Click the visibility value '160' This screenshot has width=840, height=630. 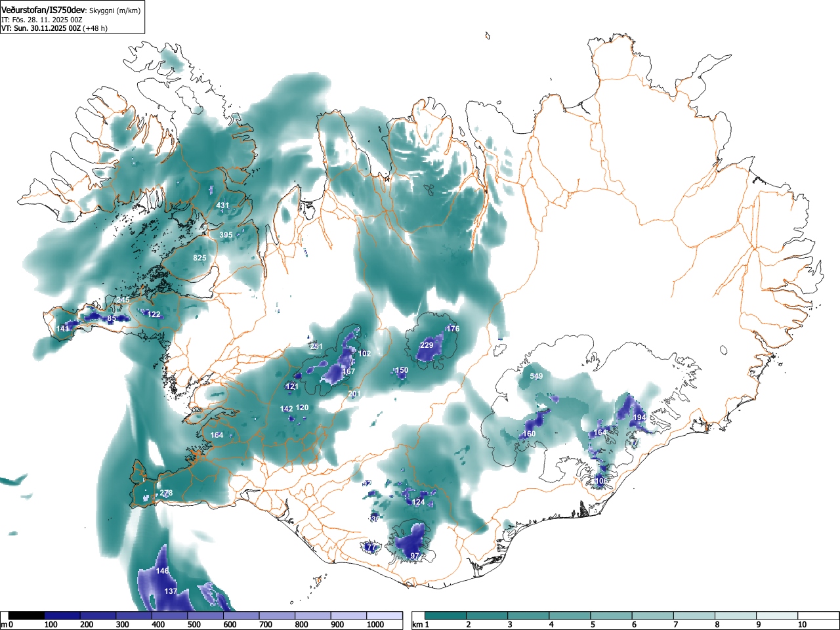[x=529, y=434]
